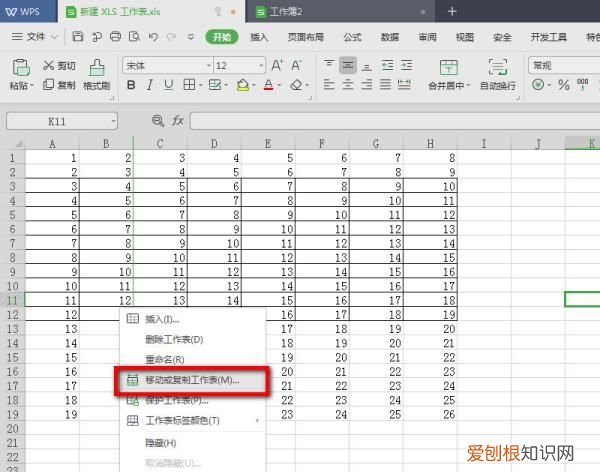Screen dimensions: 600x472
Task: Open 工作表标签颜色(T) submenu
Action: [192, 420]
